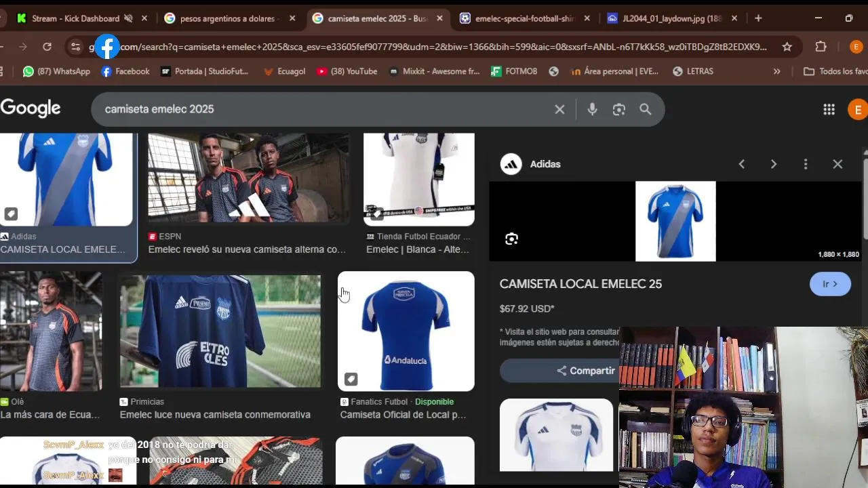The height and width of the screenshot is (488, 868).
Task: Open Primicias commemorative shirt thumbnail
Action: point(220,331)
